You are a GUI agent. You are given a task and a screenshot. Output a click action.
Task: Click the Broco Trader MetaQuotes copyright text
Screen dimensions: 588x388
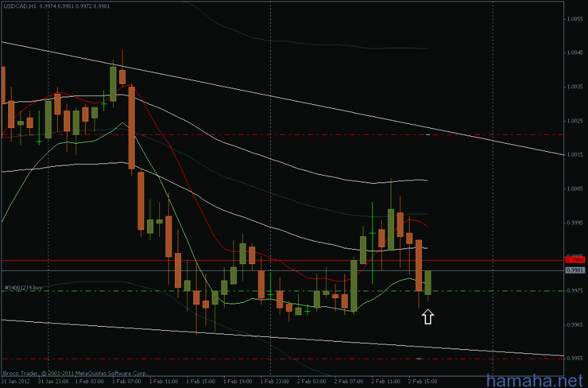click(76, 374)
